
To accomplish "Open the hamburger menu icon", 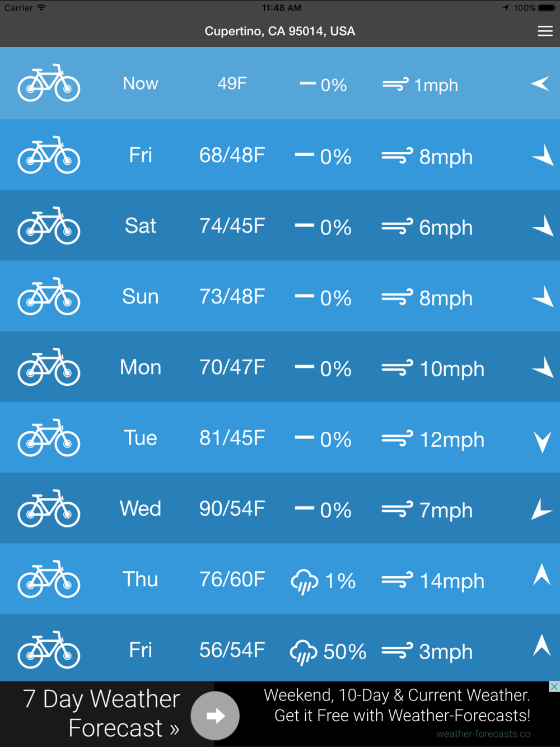I will (x=545, y=31).
